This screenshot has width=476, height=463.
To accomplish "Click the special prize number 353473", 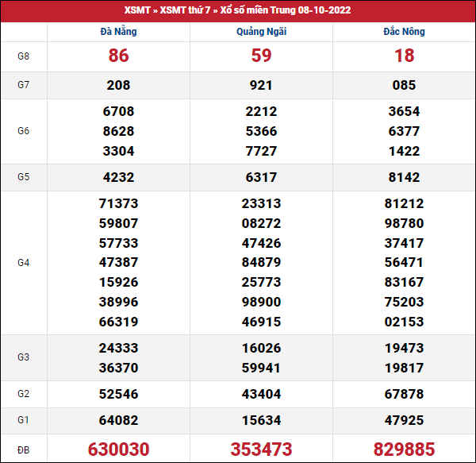I will (261, 449).
